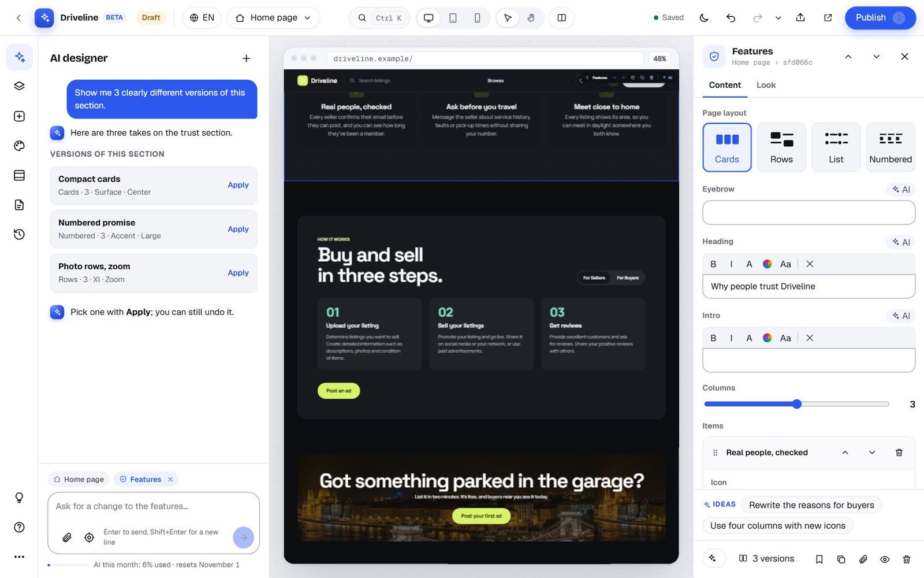This screenshot has width=924, height=578.
Task: Open the EN language selector
Action: pyautogui.click(x=202, y=18)
